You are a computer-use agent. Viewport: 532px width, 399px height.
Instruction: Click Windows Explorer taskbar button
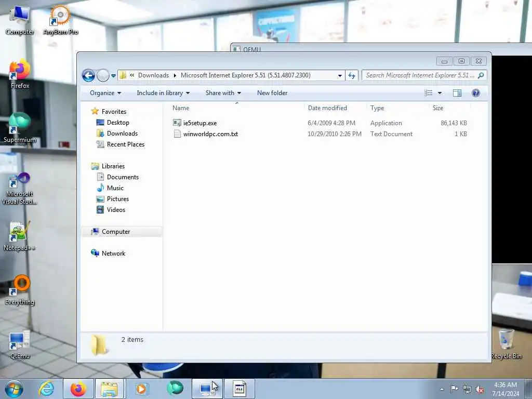pos(109,389)
